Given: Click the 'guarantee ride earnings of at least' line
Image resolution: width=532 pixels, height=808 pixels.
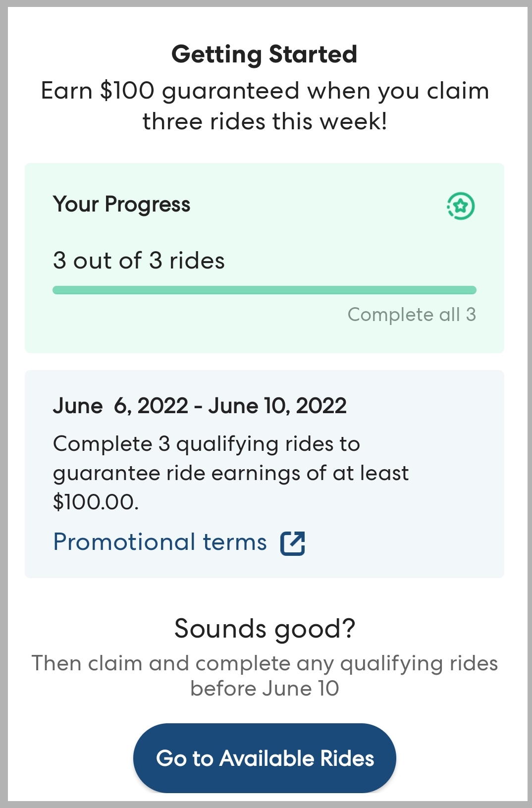Looking at the screenshot, I should pos(231,474).
